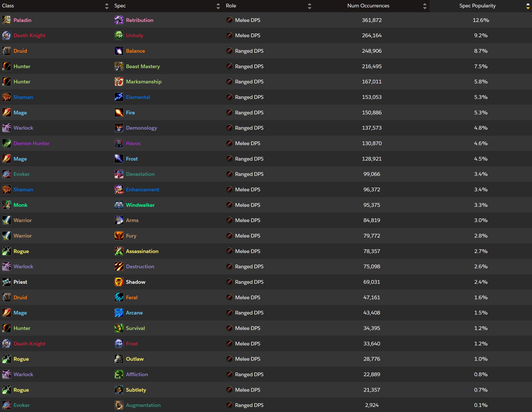Click the Augmentation spec icon
532x412 pixels.
119,405
